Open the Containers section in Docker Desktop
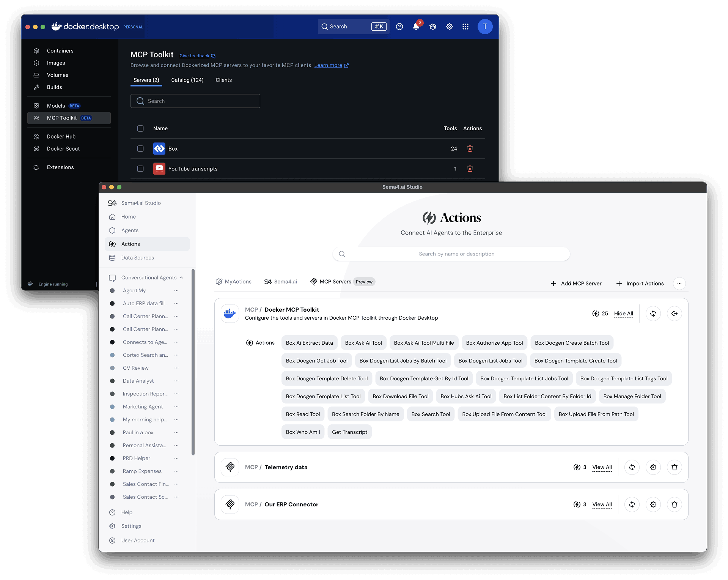The image size is (728, 580). [x=60, y=50]
